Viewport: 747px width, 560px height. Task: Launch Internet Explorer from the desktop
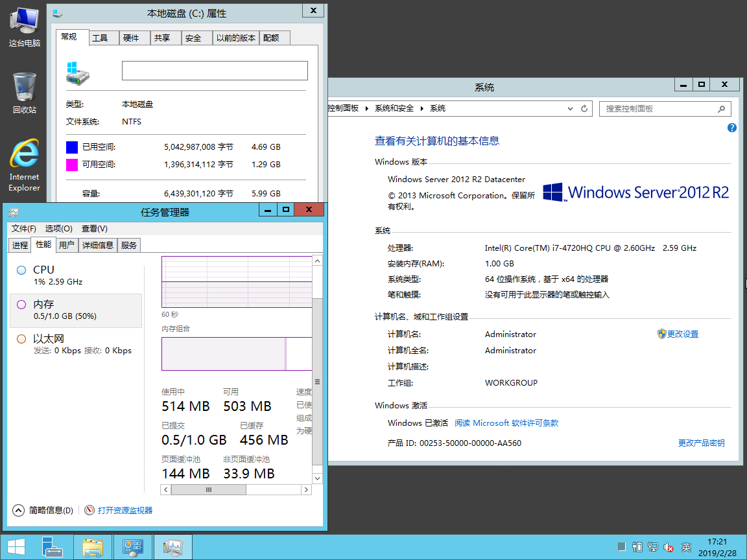coord(25,165)
